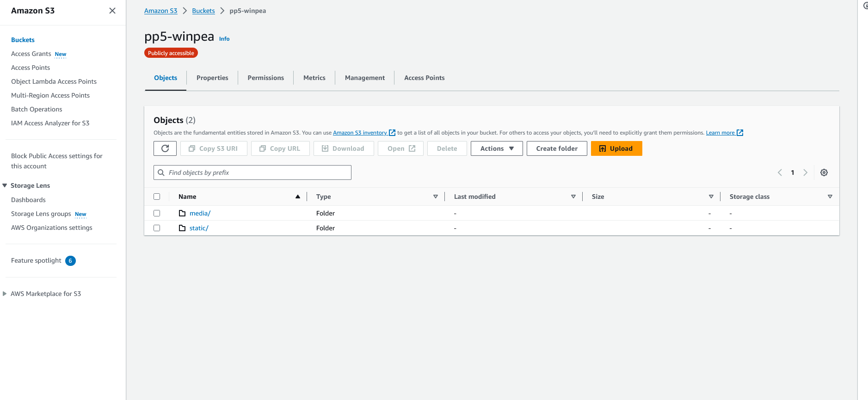Image resolution: width=868 pixels, height=400 pixels.
Task: Click the Download button
Action: click(344, 148)
